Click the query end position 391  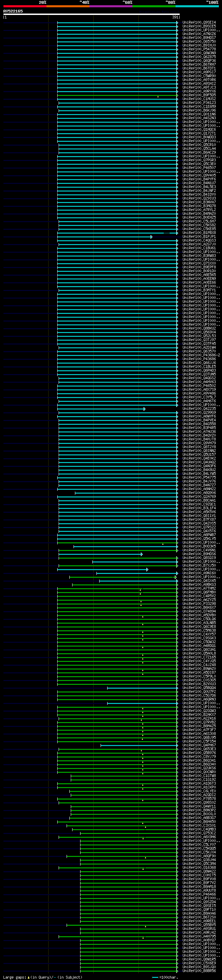[x=175, y=17]
